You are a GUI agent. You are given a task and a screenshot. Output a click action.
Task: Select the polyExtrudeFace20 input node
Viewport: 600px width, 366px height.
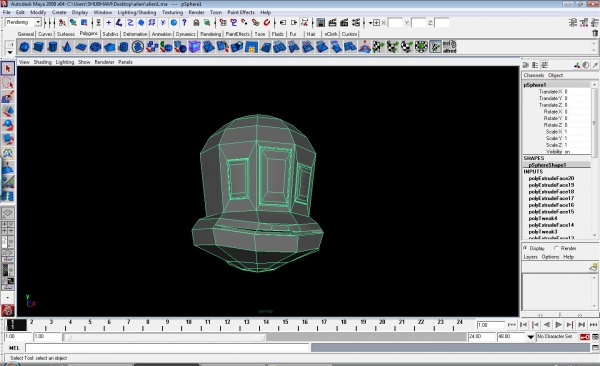pos(551,178)
